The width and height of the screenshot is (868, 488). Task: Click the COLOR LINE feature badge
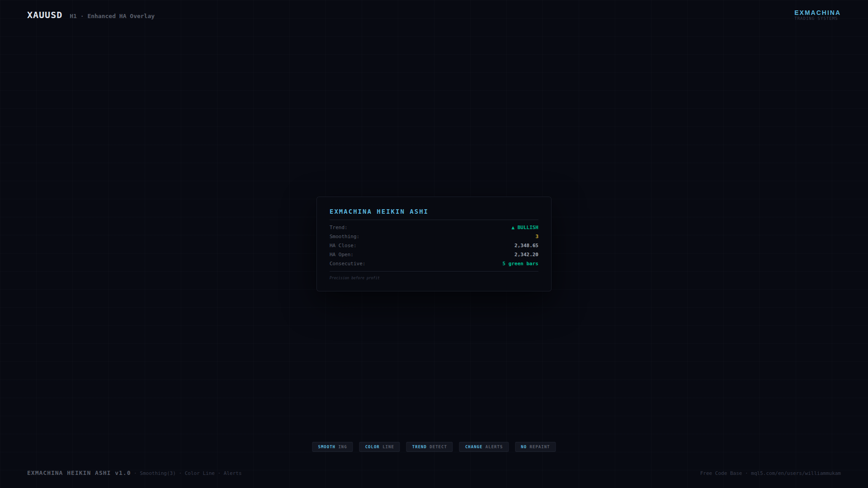[379, 447]
